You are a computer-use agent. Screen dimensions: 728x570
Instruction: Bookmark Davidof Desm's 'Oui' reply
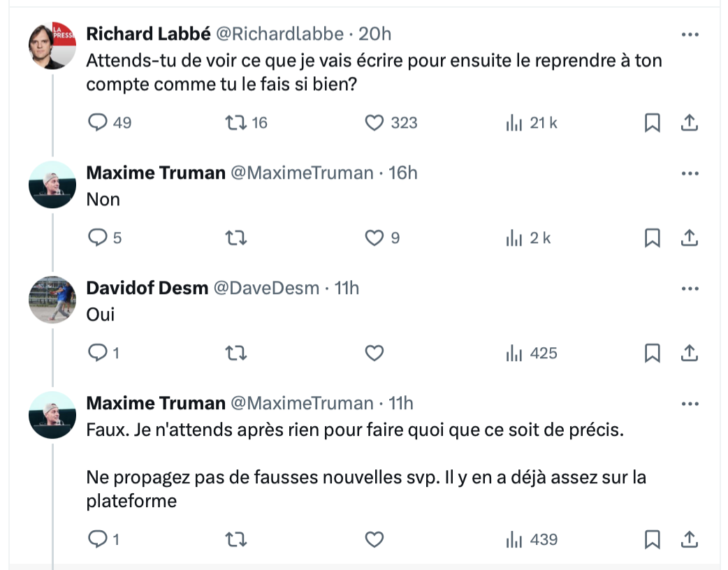[653, 353]
